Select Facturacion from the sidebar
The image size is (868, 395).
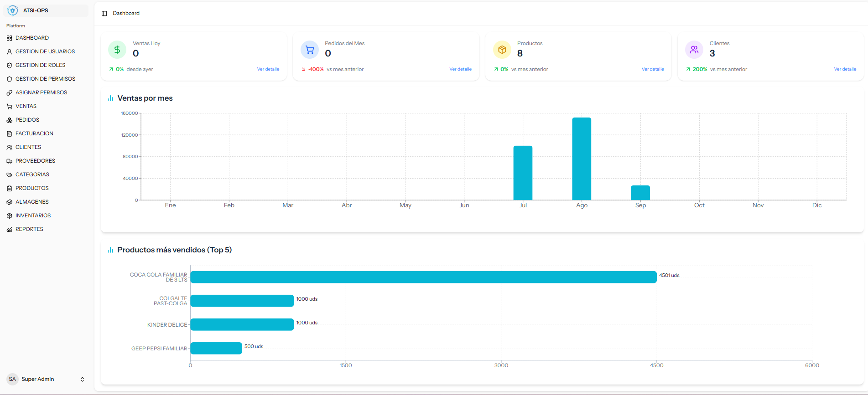[34, 133]
